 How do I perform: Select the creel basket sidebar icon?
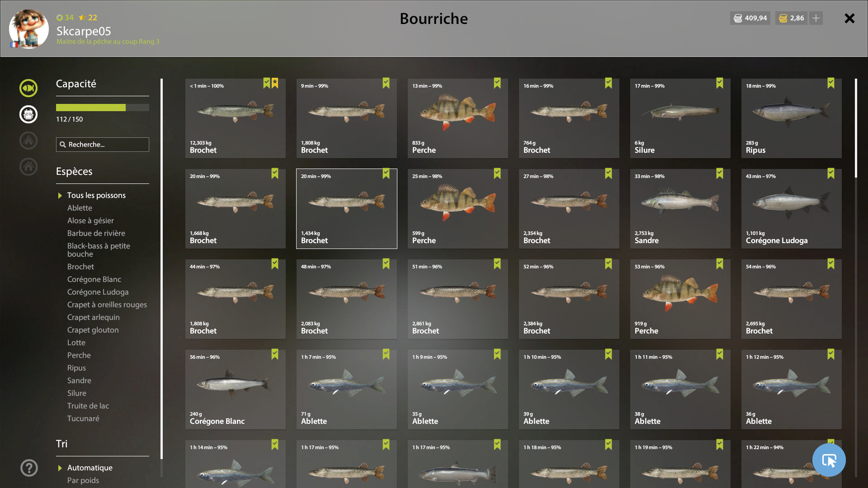click(x=28, y=114)
